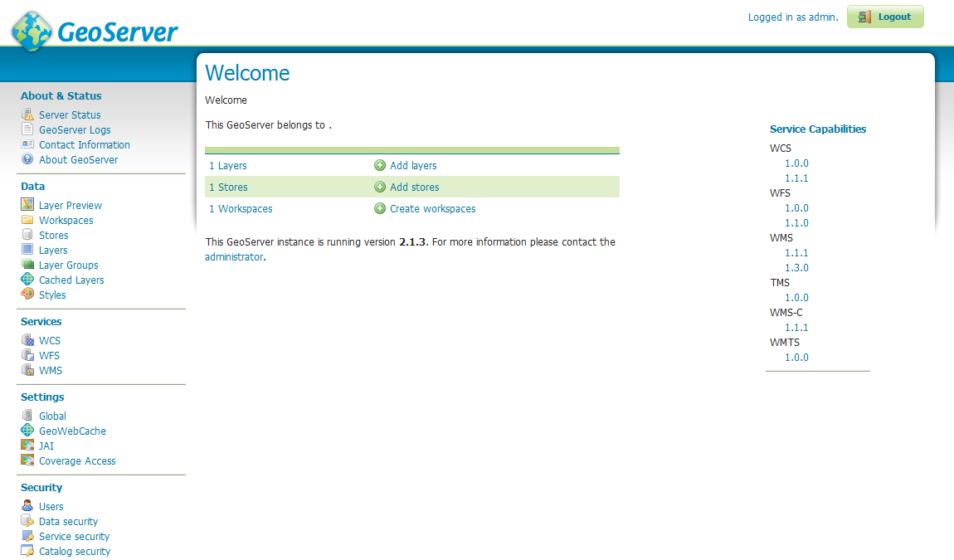Open WMTS 1.0.0 capabilities link
The width and height of the screenshot is (954, 560).
[796, 358]
